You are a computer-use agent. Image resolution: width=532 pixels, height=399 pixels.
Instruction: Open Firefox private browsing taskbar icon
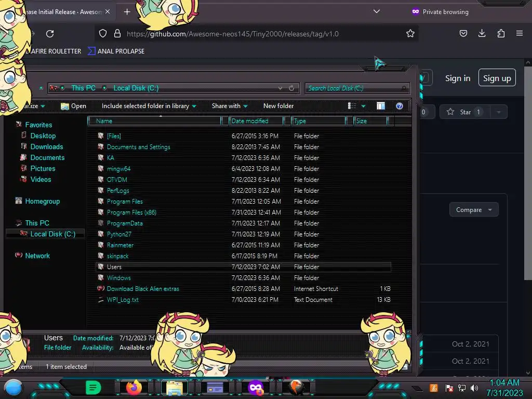tap(256, 388)
